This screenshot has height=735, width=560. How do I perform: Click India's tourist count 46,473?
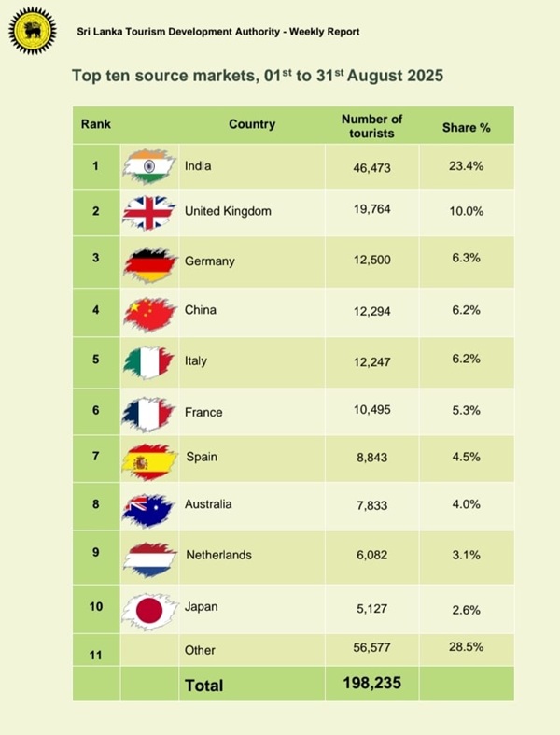coord(371,167)
